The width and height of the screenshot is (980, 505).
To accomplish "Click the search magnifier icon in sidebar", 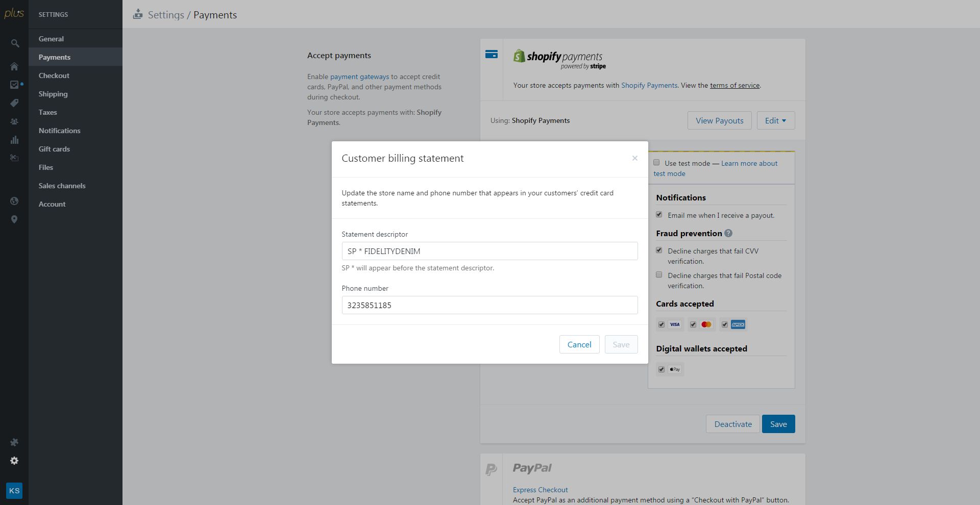I will 15,44.
